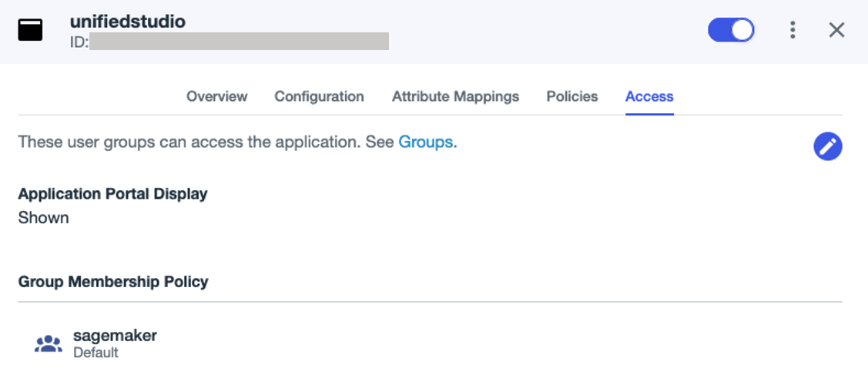Open the three-dot more options menu

[x=793, y=30]
